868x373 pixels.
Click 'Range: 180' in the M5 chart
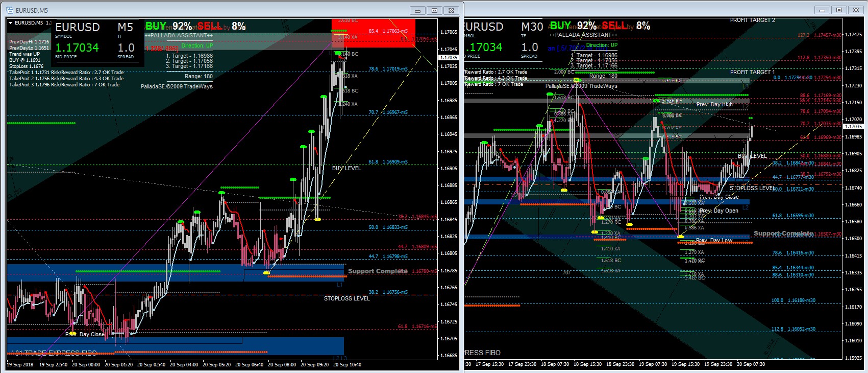(x=199, y=76)
